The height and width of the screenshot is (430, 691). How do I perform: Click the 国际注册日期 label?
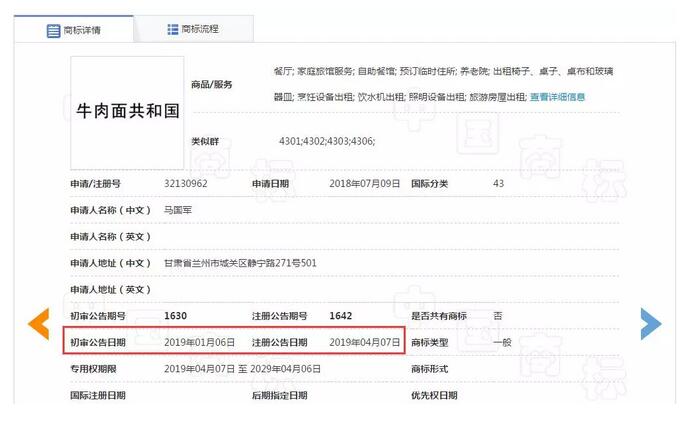(x=98, y=395)
